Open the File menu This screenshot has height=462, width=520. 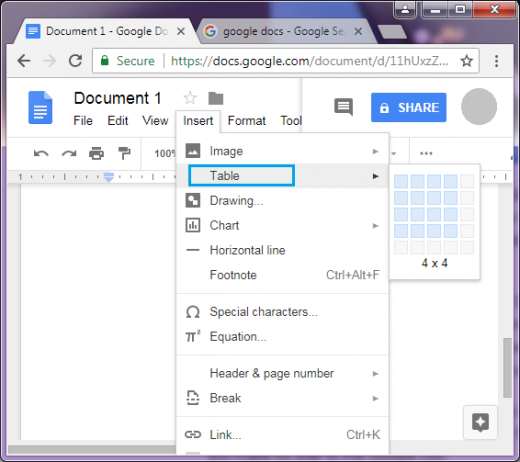83,121
